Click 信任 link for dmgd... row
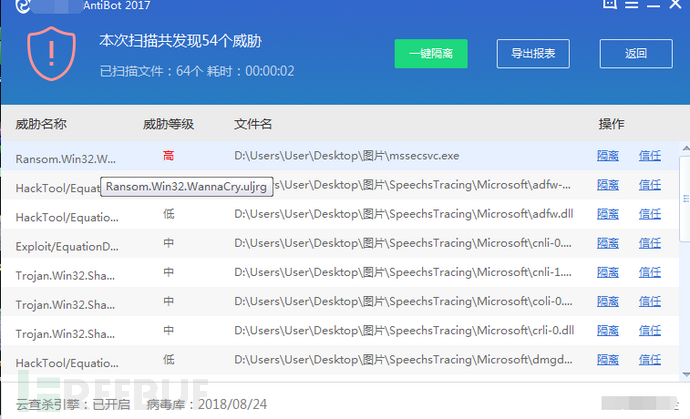The width and height of the screenshot is (690, 419). [650, 360]
